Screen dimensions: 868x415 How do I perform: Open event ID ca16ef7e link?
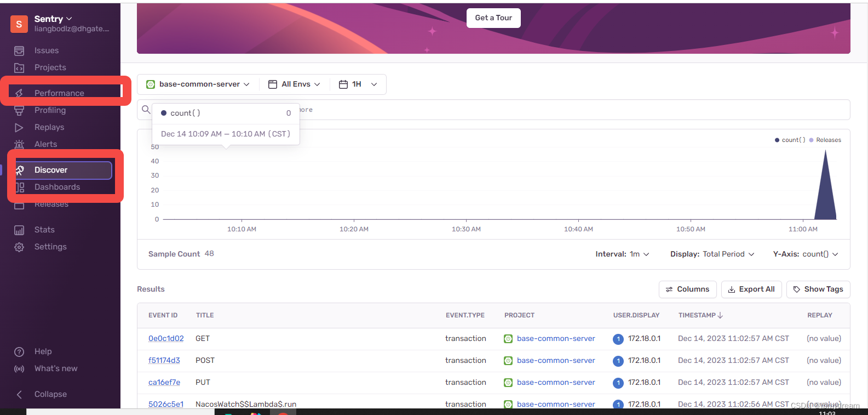[x=164, y=383]
